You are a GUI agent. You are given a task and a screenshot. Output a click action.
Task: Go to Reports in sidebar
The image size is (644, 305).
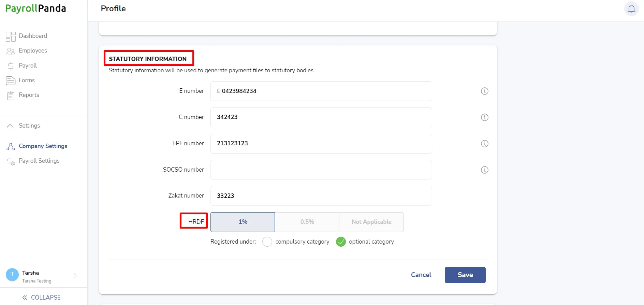(29, 95)
